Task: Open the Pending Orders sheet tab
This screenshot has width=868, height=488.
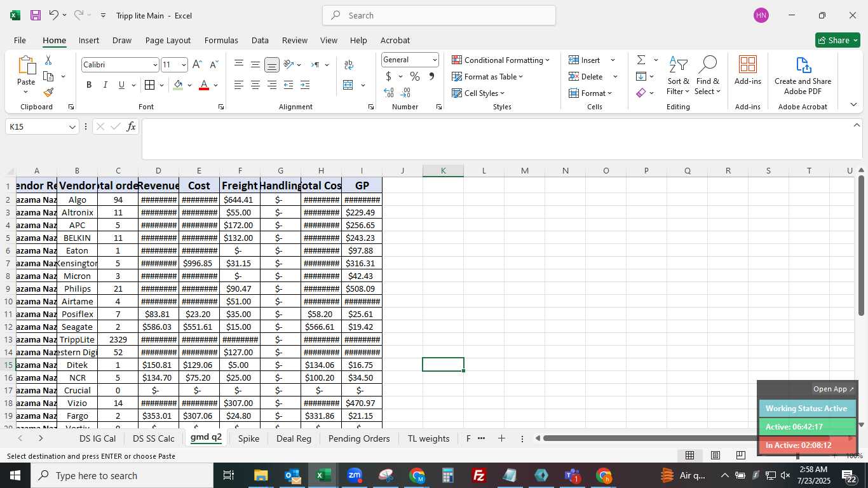Action: pyautogui.click(x=360, y=438)
